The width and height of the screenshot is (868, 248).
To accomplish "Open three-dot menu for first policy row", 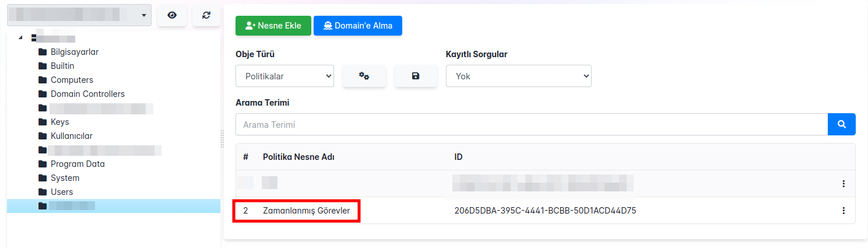I will (x=843, y=184).
